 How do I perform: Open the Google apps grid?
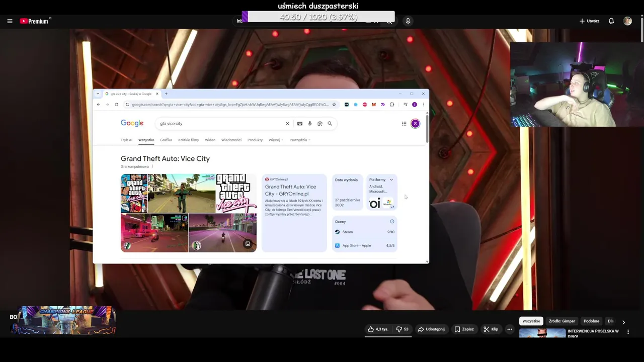(404, 123)
